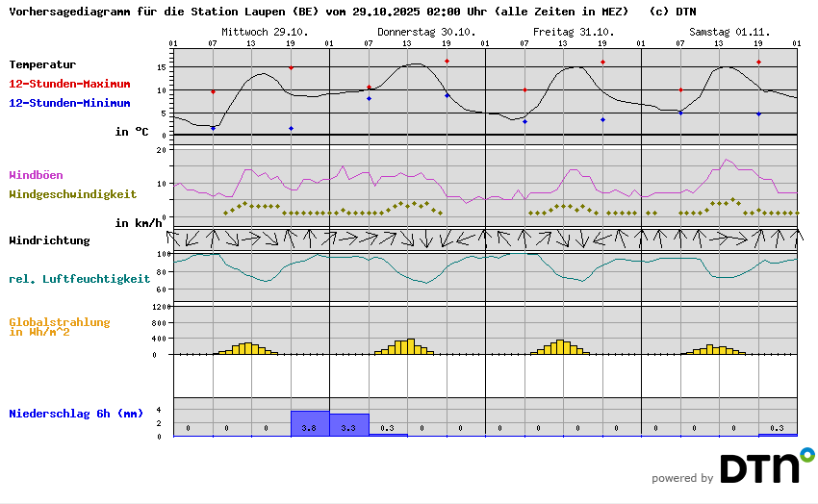Image resolution: width=818 pixels, height=504 pixels.
Task: Click the Temperatur legend label
Action: tap(42, 64)
